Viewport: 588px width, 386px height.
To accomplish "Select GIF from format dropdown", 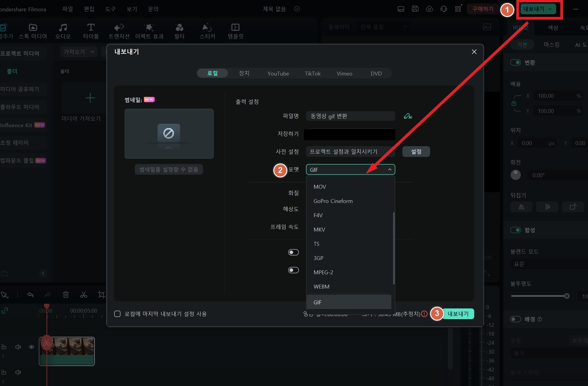I will [x=349, y=302].
